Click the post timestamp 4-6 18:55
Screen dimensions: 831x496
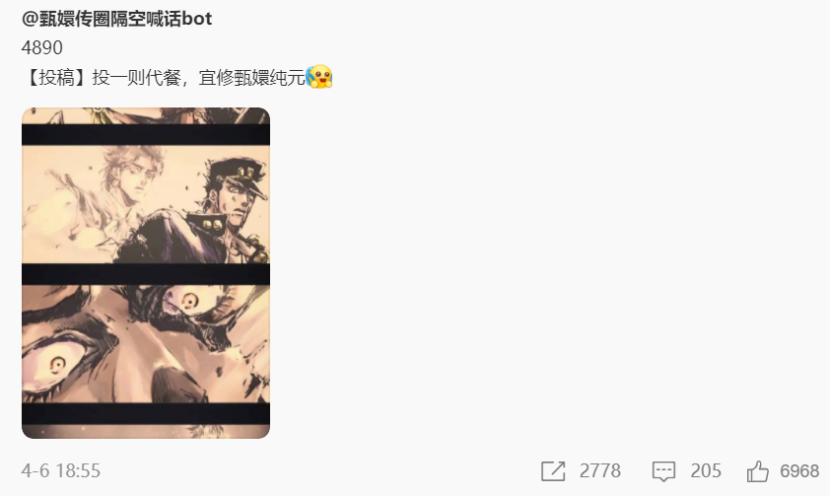click(61, 471)
